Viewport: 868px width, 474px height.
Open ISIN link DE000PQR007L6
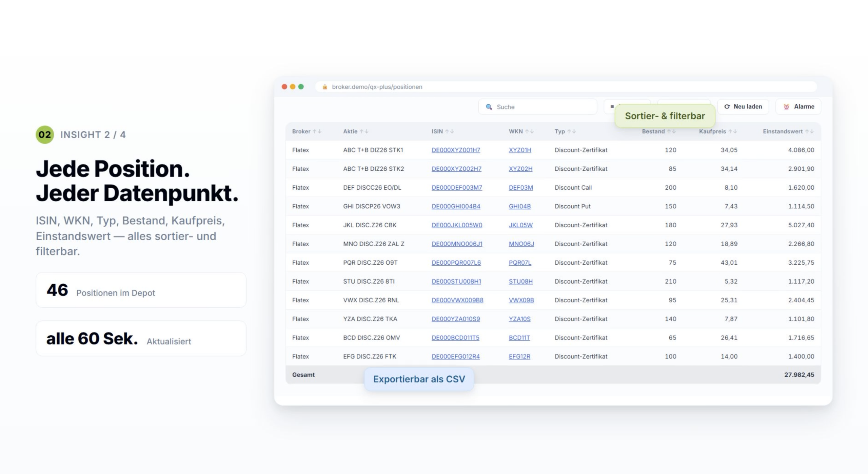pos(456,263)
